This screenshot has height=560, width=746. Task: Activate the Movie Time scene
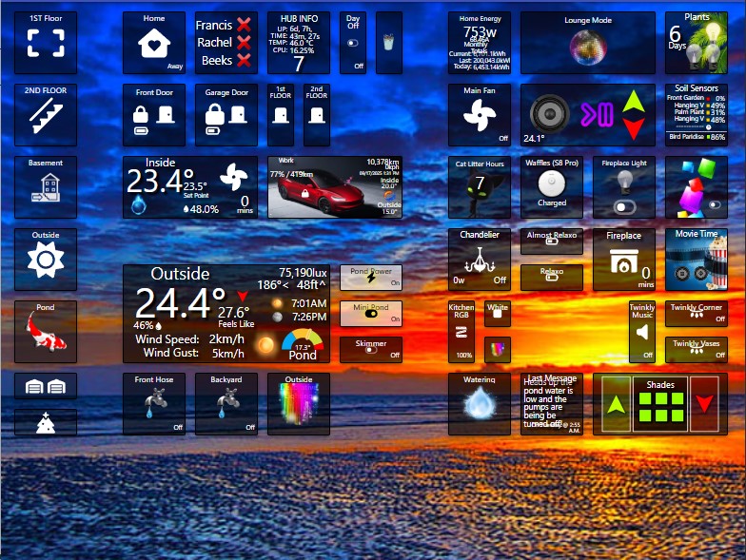click(696, 259)
